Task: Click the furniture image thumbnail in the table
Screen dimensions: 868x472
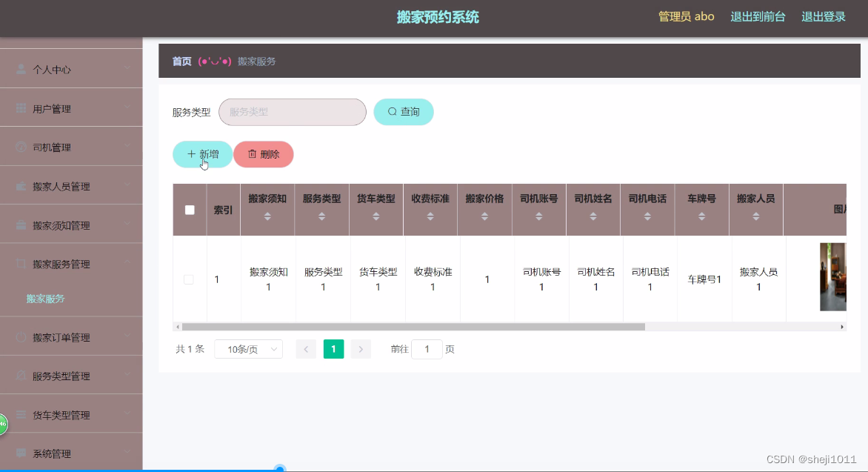Action: click(833, 277)
